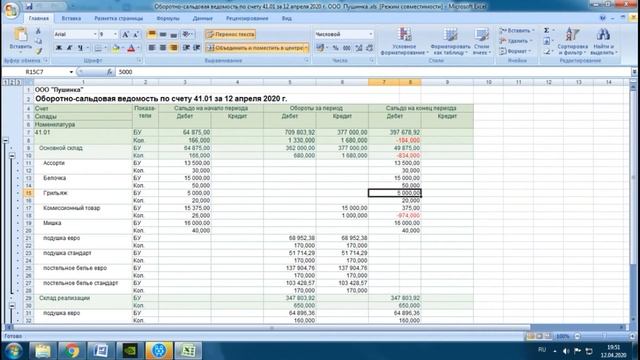640x360 pixels.
Task: Click Удалить in the Cells group
Action: pyautogui.click(x=515, y=41)
